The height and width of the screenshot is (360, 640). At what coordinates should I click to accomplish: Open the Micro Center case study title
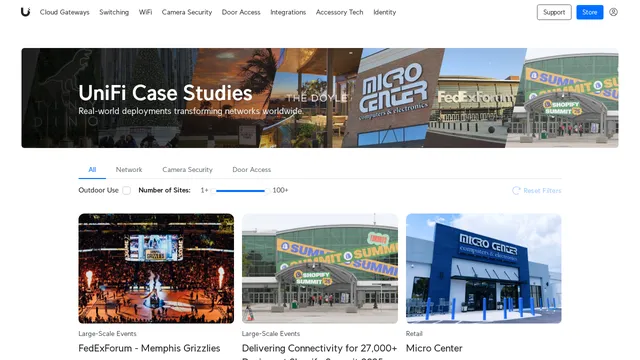tap(434, 348)
